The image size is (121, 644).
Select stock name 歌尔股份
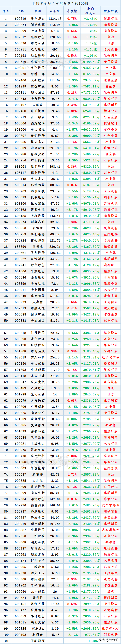click(38, 265)
